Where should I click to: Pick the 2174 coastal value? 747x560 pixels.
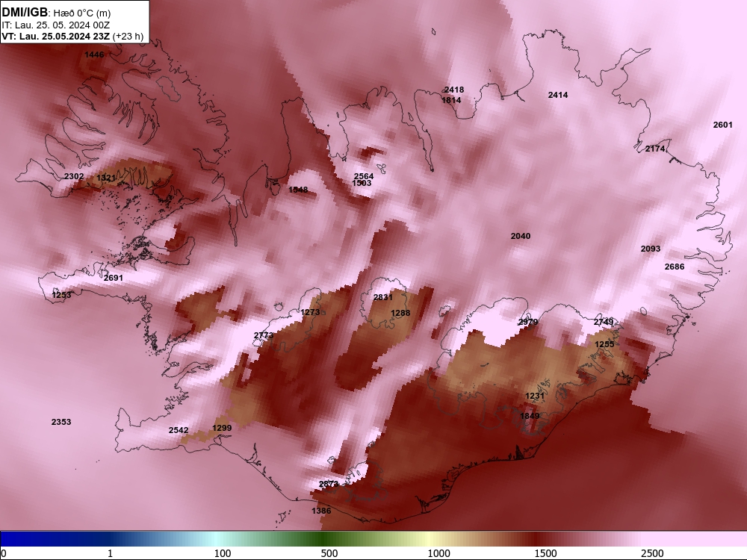[x=655, y=149]
